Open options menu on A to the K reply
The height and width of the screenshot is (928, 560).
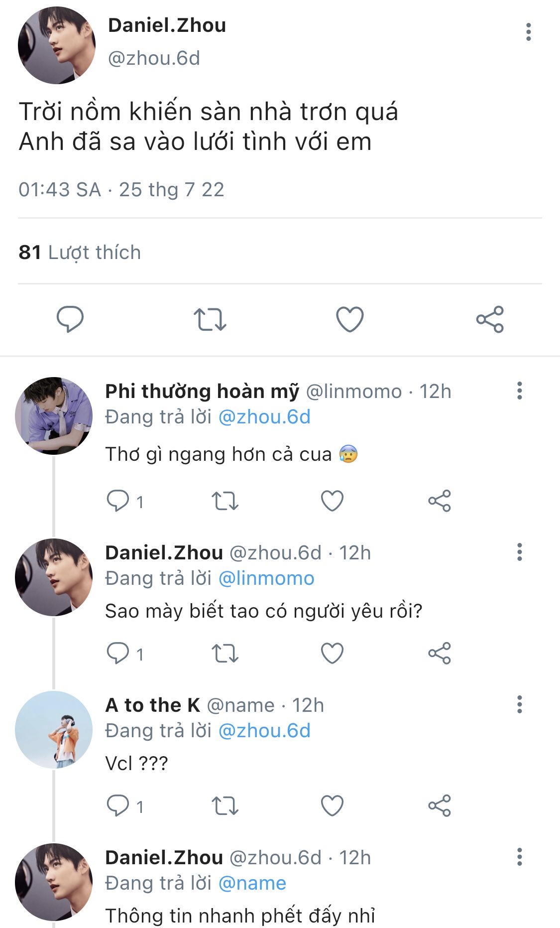pos(519,705)
